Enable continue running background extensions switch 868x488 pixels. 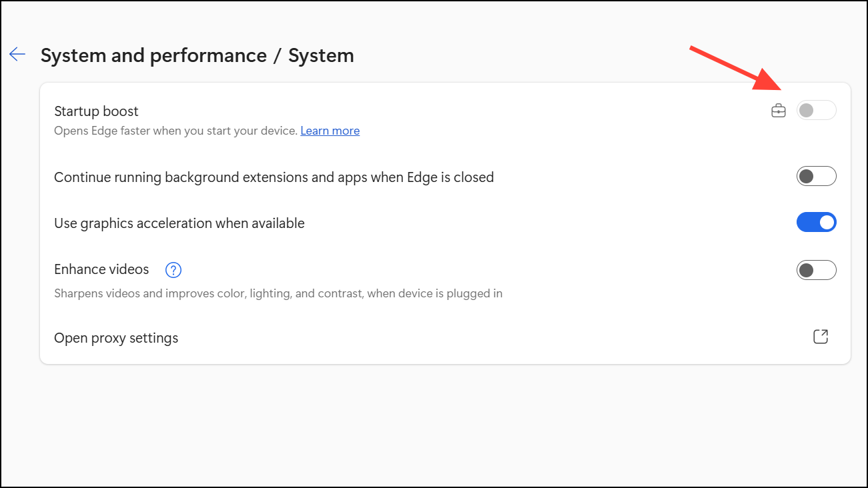point(816,177)
